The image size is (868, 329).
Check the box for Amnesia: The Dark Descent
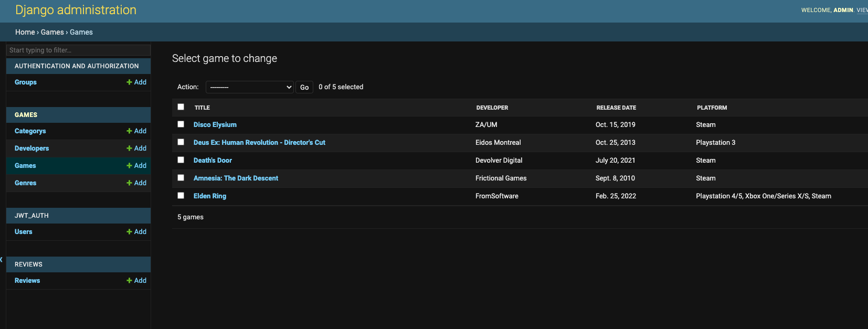point(181,178)
